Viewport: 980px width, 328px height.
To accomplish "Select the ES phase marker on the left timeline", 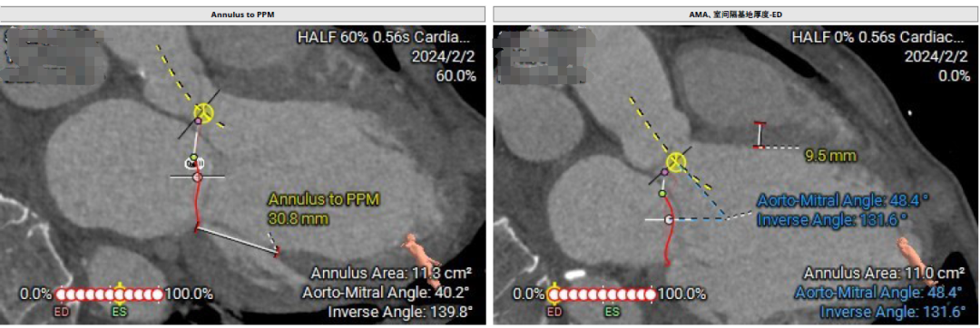I will point(120,294).
